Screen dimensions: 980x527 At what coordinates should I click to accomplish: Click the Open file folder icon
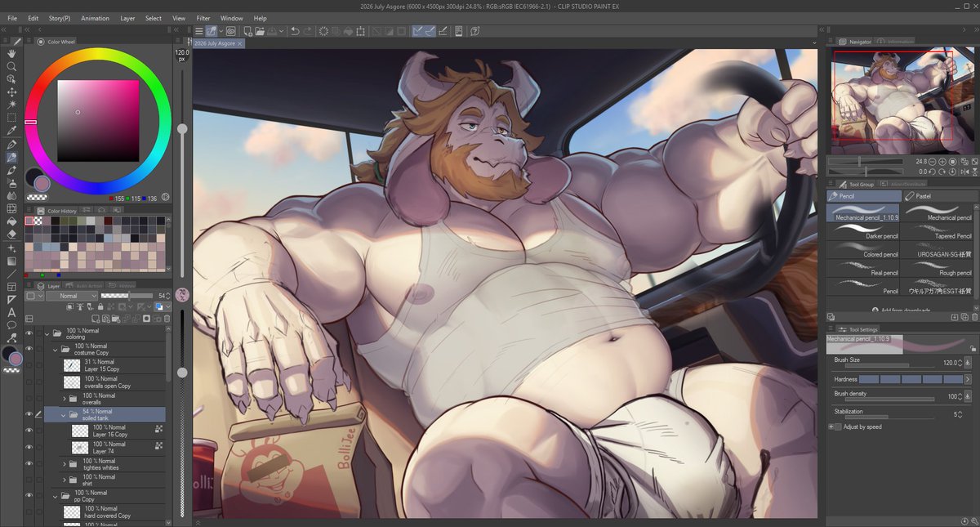pos(260,31)
